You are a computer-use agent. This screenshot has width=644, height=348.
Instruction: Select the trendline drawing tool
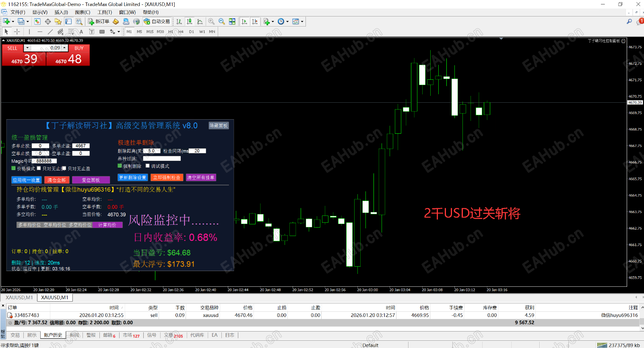coord(50,31)
